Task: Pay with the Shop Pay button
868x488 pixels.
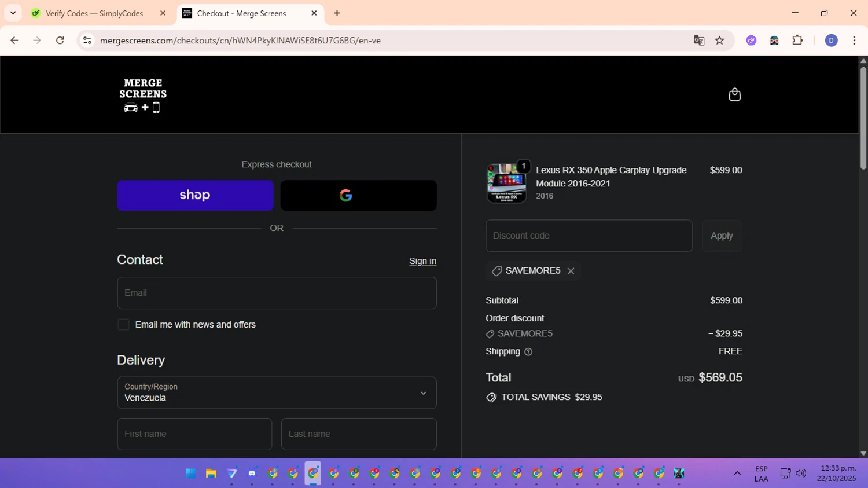Action: click(195, 196)
